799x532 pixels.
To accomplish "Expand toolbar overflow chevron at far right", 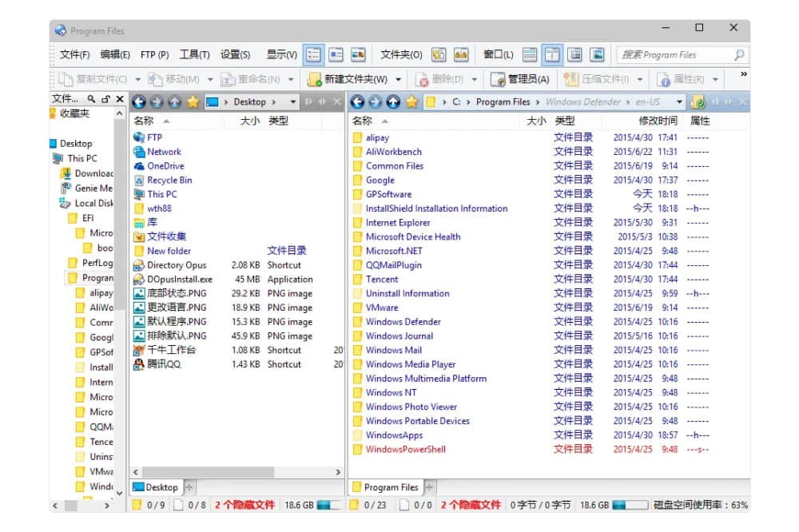I will [743, 74].
